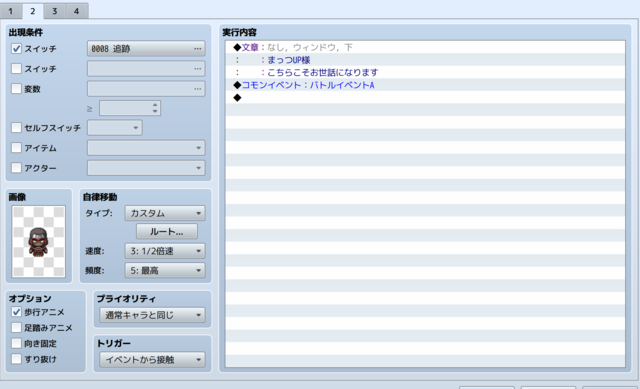The height and width of the screenshot is (389, 640).
Task: Open event page tab 3
Action: point(55,11)
